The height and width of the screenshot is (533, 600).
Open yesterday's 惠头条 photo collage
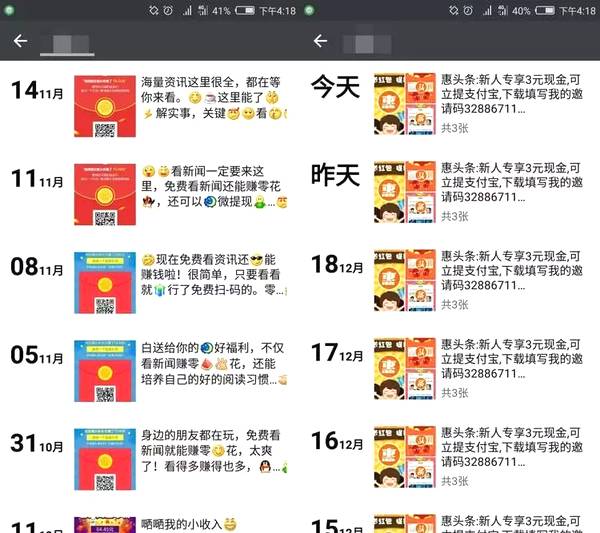[405, 192]
